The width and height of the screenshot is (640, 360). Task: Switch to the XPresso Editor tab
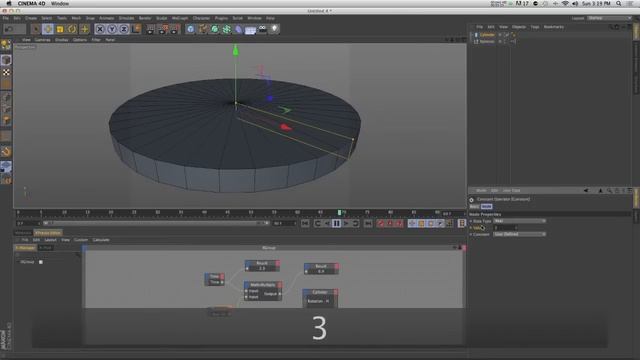tap(48, 233)
